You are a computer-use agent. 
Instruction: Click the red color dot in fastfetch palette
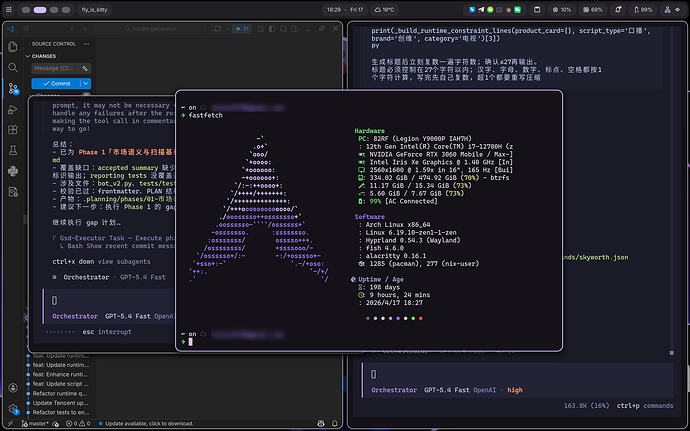click(x=421, y=318)
